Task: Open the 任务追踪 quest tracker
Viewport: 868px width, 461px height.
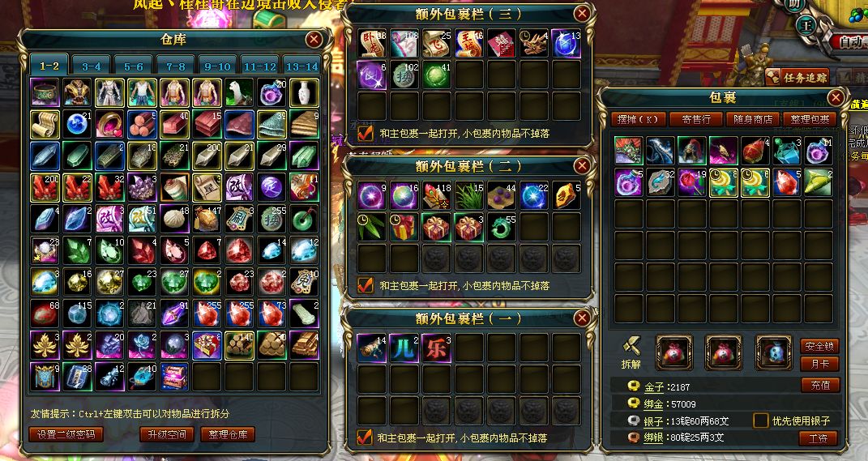Action: tap(797, 78)
